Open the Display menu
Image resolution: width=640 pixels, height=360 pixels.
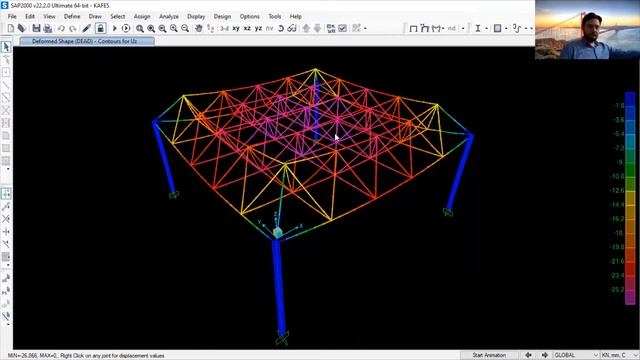tap(196, 16)
